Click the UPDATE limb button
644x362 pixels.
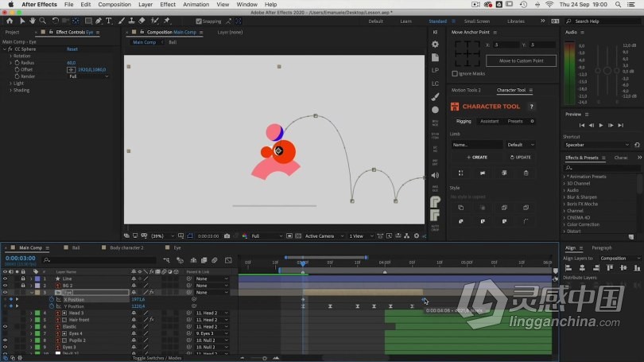pyautogui.click(x=521, y=158)
